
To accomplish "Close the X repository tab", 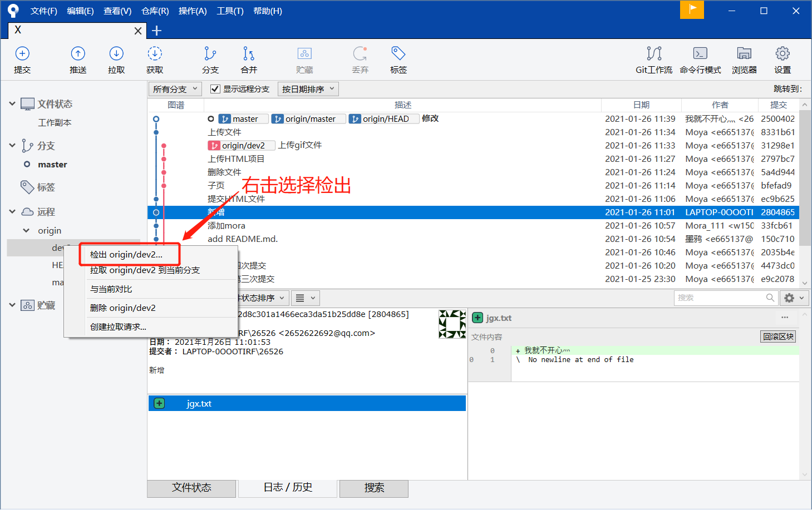I will pos(138,31).
